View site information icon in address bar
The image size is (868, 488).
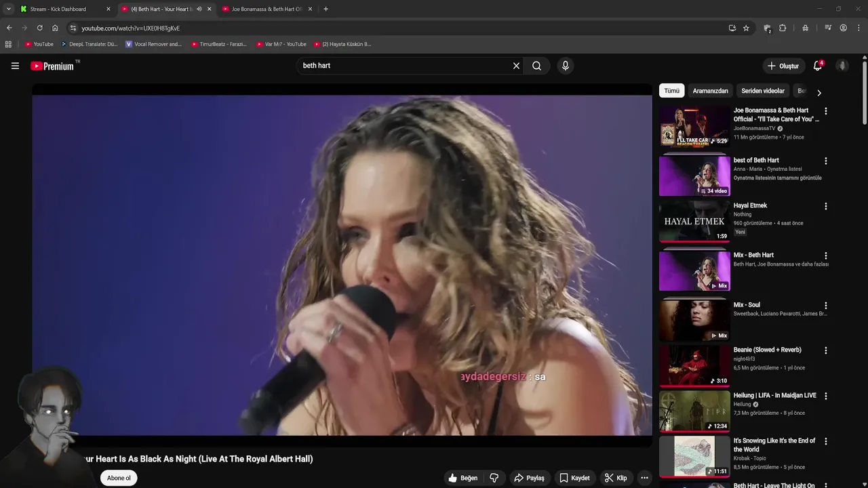73,28
